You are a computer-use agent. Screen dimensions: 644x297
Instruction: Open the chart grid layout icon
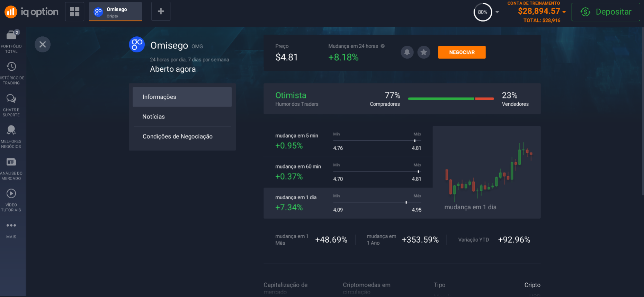tap(74, 11)
